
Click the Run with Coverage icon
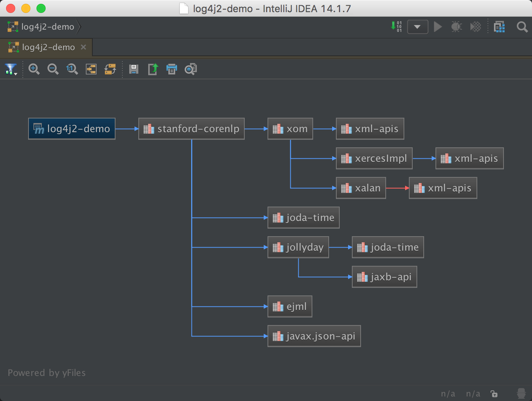[x=475, y=27]
